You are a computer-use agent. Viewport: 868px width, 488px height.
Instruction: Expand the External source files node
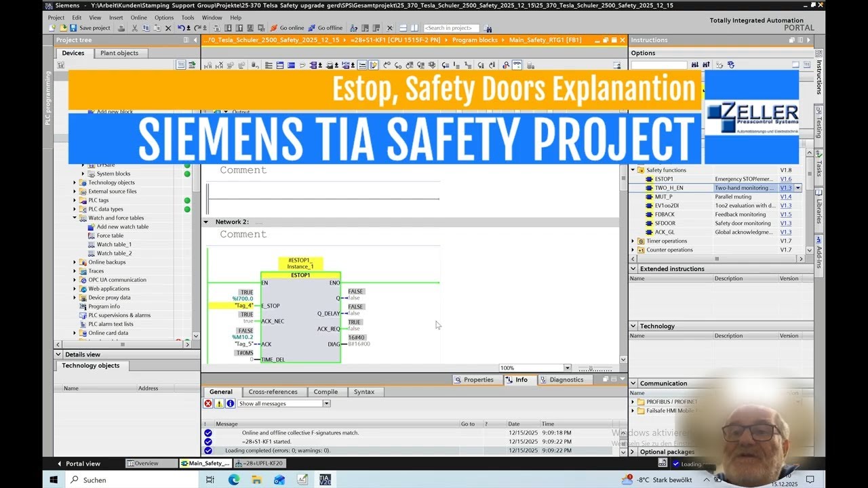point(75,191)
